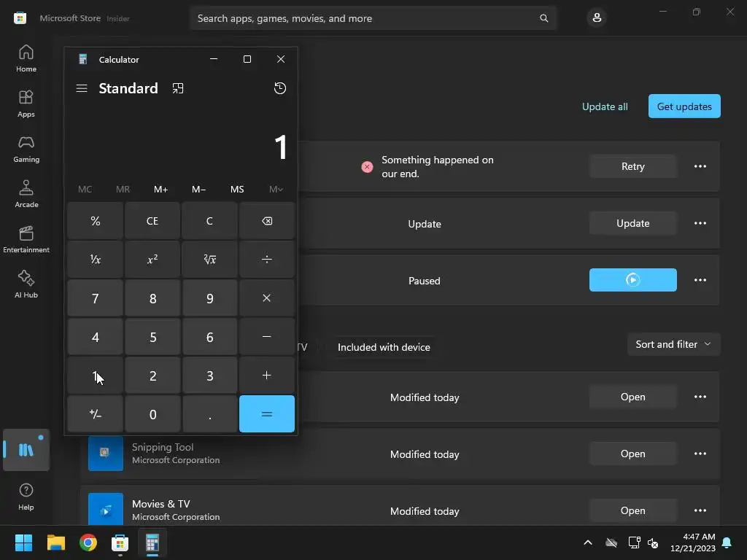The image size is (747, 560).
Task: Open the Windows Start menu
Action: [23, 542]
